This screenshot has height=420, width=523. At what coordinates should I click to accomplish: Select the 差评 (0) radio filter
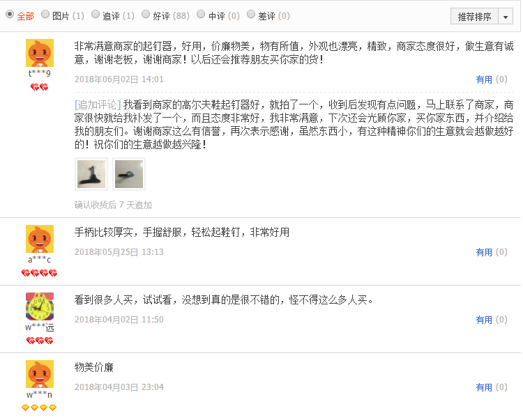click(251, 15)
